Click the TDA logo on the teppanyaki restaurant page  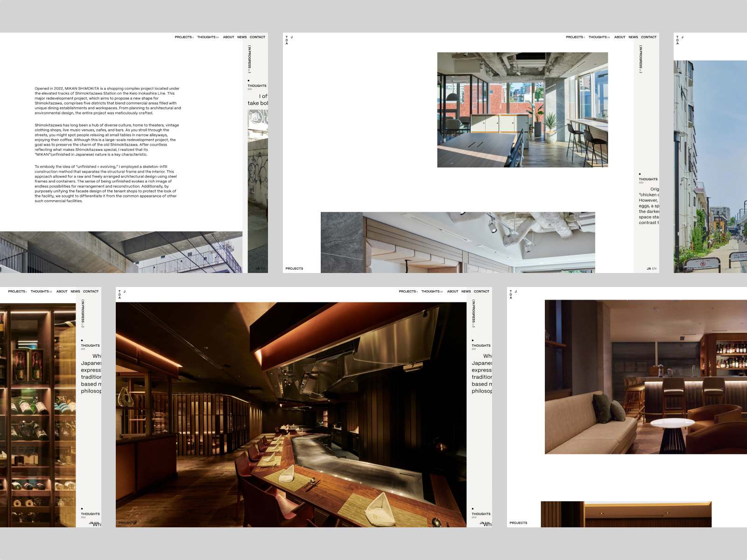click(x=122, y=294)
